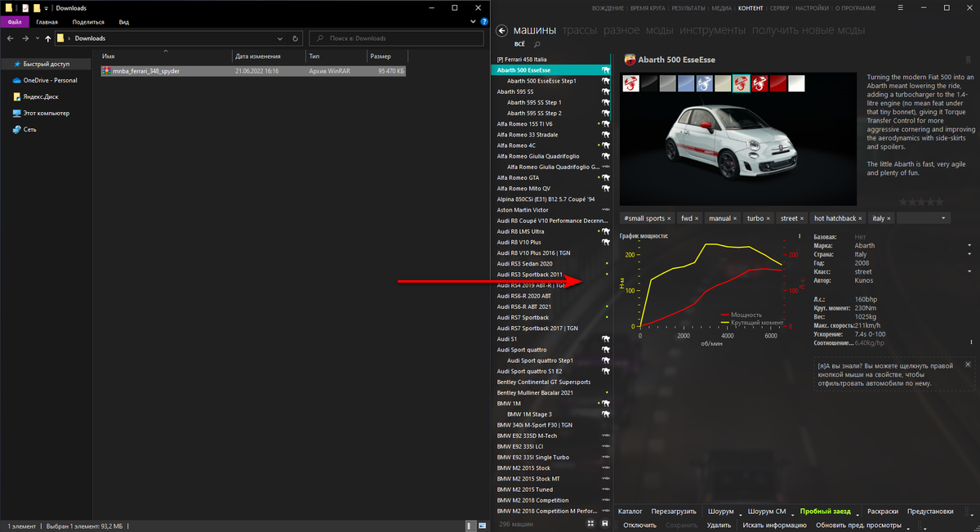
Task: Click the Удалить button
Action: click(x=719, y=525)
